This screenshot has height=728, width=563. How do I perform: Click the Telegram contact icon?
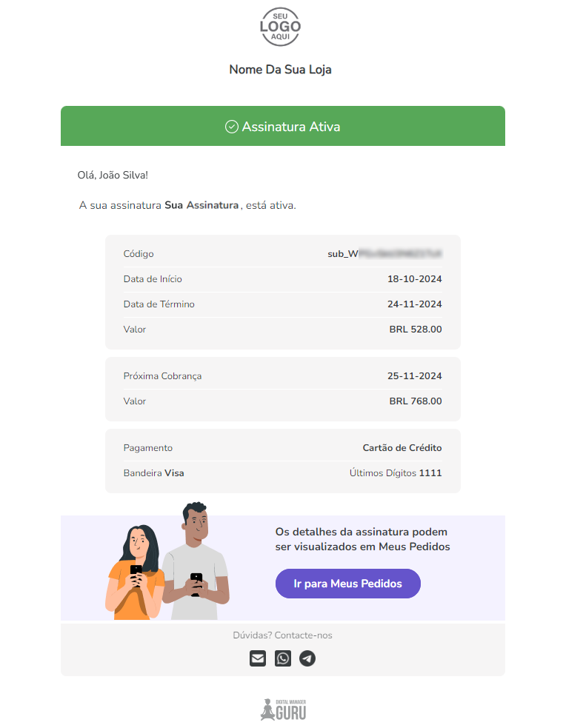coord(307,658)
